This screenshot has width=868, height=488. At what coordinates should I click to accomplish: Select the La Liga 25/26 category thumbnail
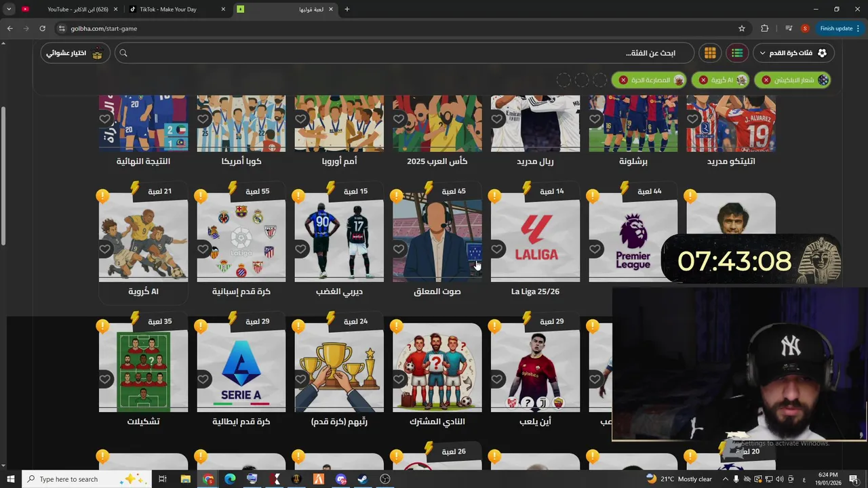pos(535,237)
